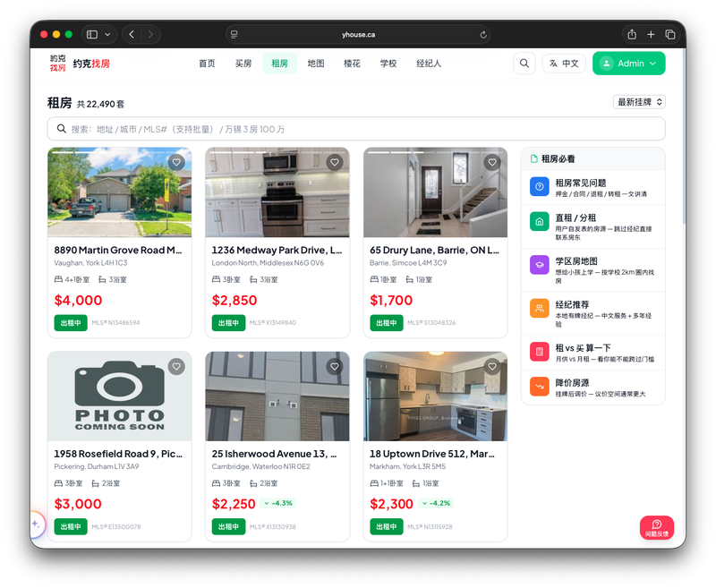Viewport: 716px width, 588px height.
Task: Favorite the 18 Uptown Drive listing
Action: tap(491, 366)
